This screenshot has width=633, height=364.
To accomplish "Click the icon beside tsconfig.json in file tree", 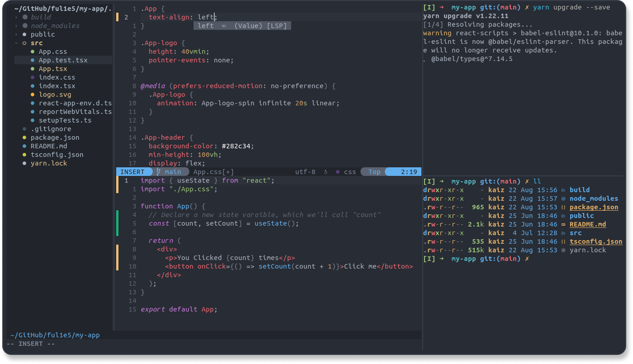I will 24,155.
